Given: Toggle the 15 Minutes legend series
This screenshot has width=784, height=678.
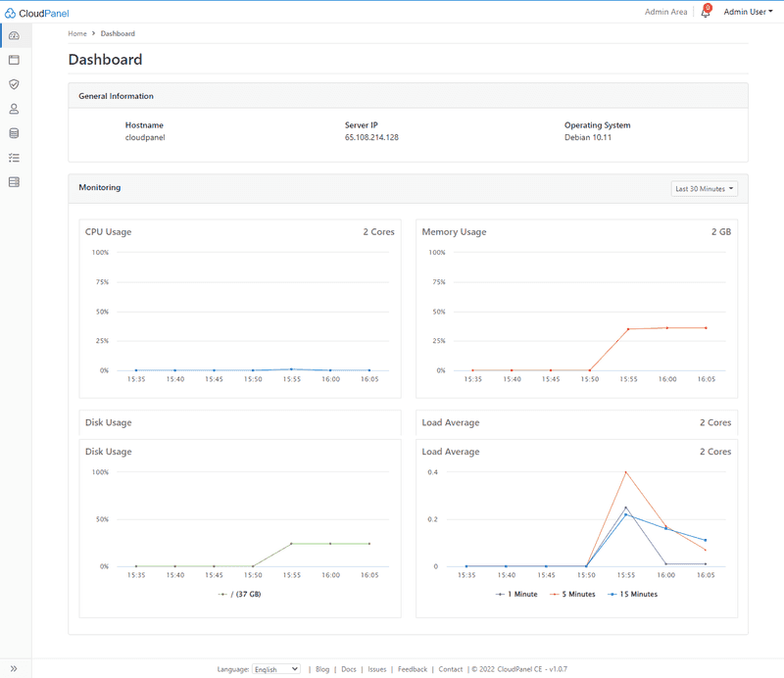Looking at the screenshot, I should tap(633, 594).
